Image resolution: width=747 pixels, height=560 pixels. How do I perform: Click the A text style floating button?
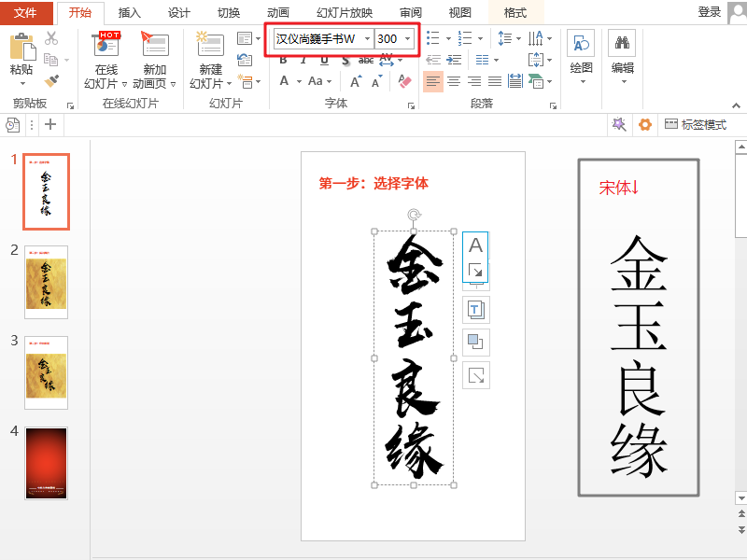475,245
